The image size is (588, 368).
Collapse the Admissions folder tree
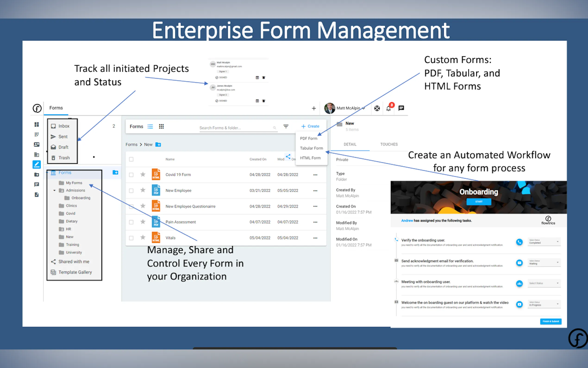click(54, 190)
